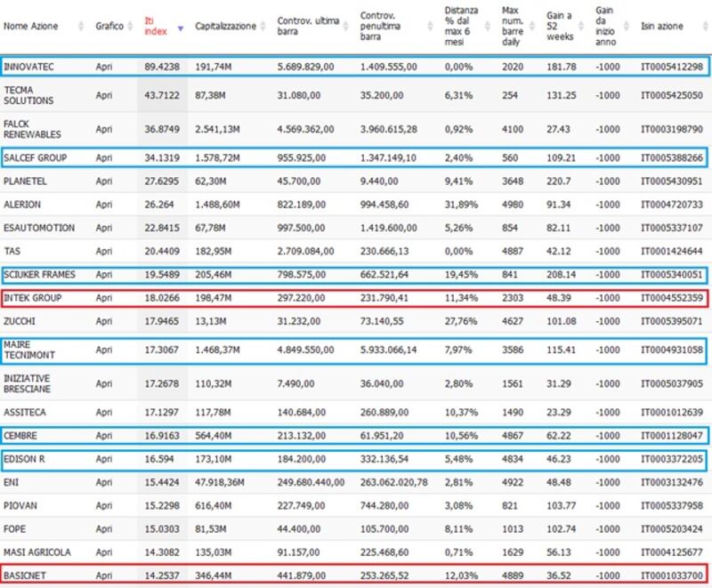
Task: Select the INTEK GROUP table row
Action: [x=354, y=299]
